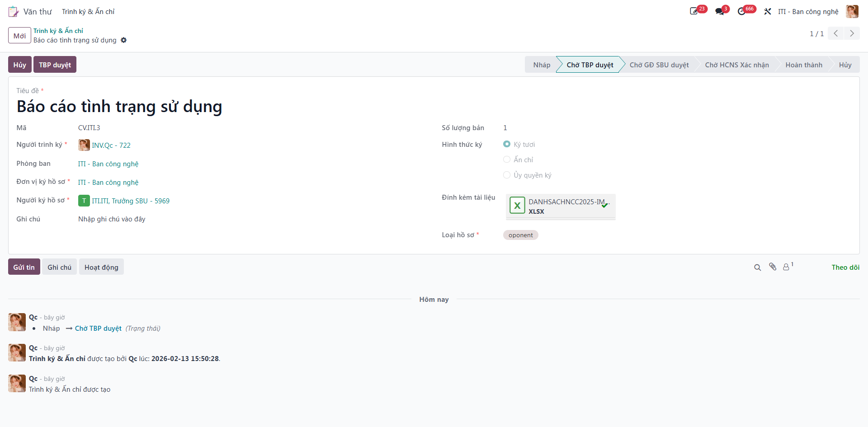Select the Ấn chỉ radio option
Image resolution: width=868 pixels, height=427 pixels.
tap(507, 160)
